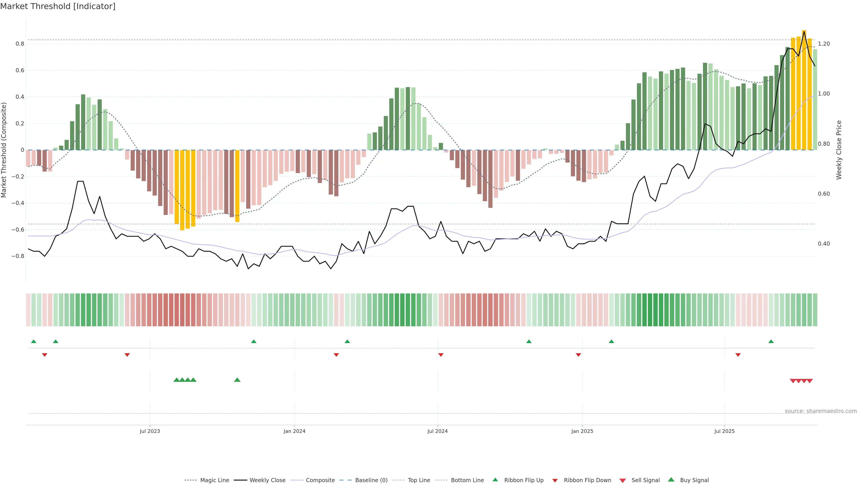The image size is (868, 488).
Task: Click the Jan 2025 x-axis label
Action: pos(582,431)
